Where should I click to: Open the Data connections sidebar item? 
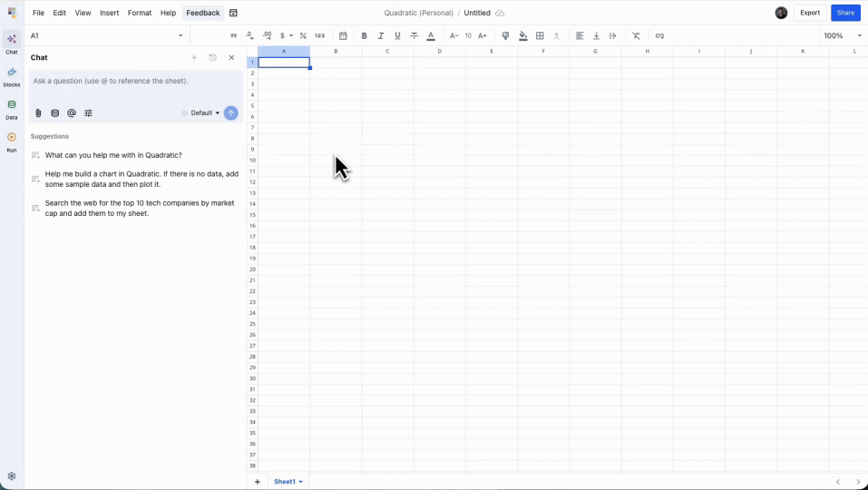[x=12, y=109]
